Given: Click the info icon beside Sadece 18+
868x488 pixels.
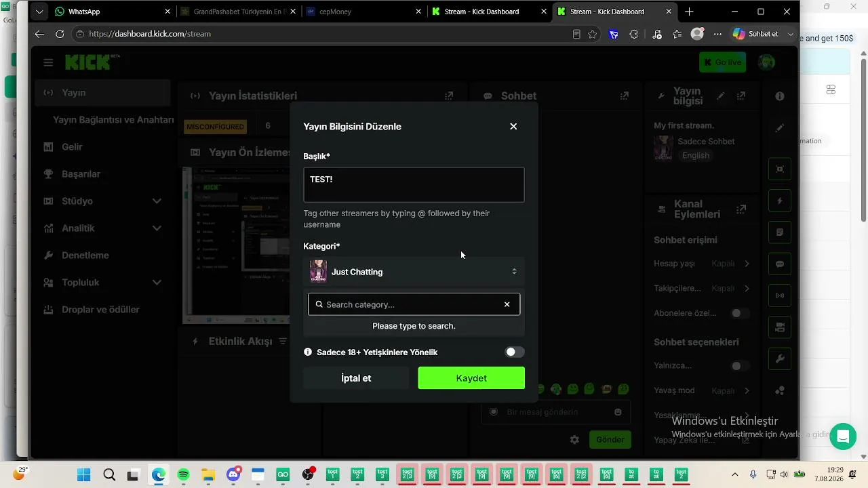Looking at the screenshot, I should [308, 352].
